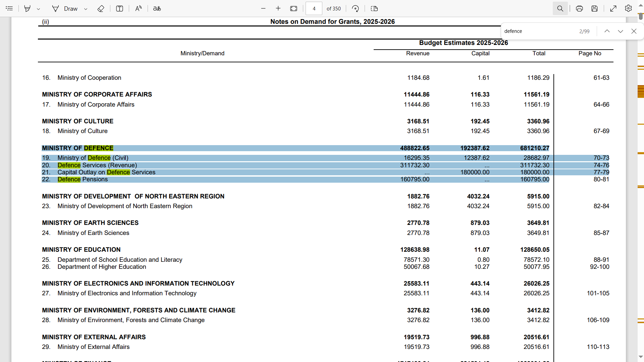Screen dimensions: 644x362
Task: Click scrollbar down arrow
Action: tap(641, 357)
